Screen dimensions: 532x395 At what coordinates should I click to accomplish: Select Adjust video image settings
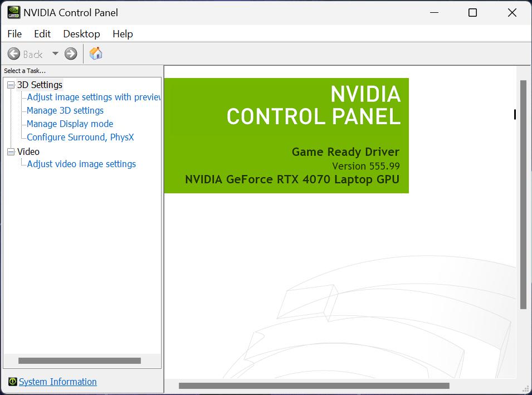pos(81,164)
